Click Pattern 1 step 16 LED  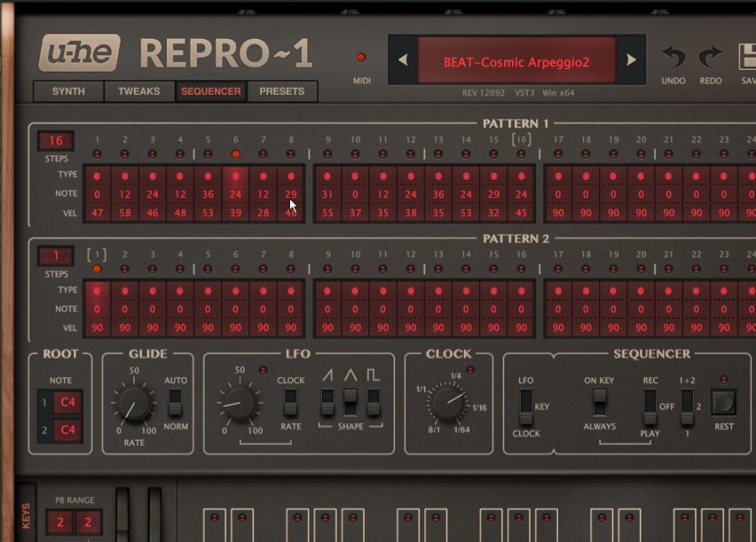(x=521, y=154)
